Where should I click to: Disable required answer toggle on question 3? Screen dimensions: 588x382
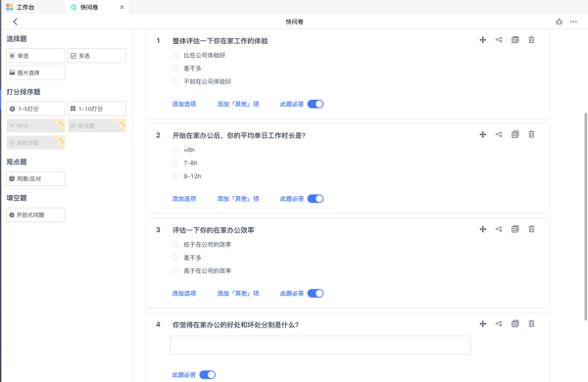tap(316, 293)
